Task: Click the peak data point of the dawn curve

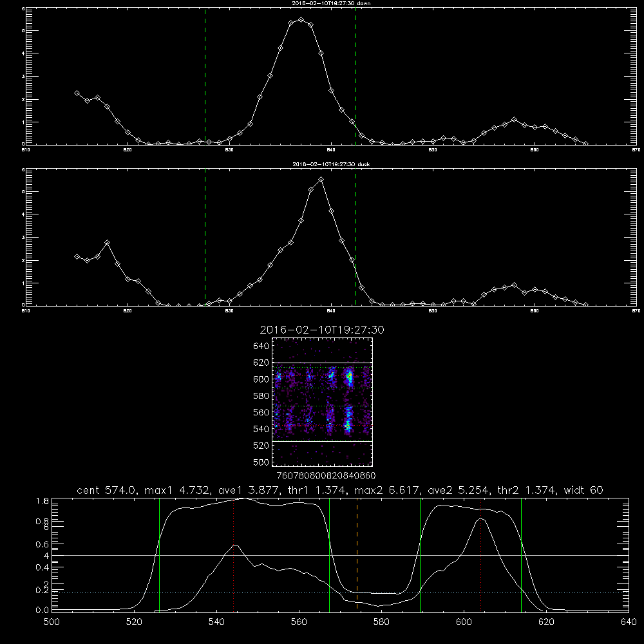Action: pos(301,20)
